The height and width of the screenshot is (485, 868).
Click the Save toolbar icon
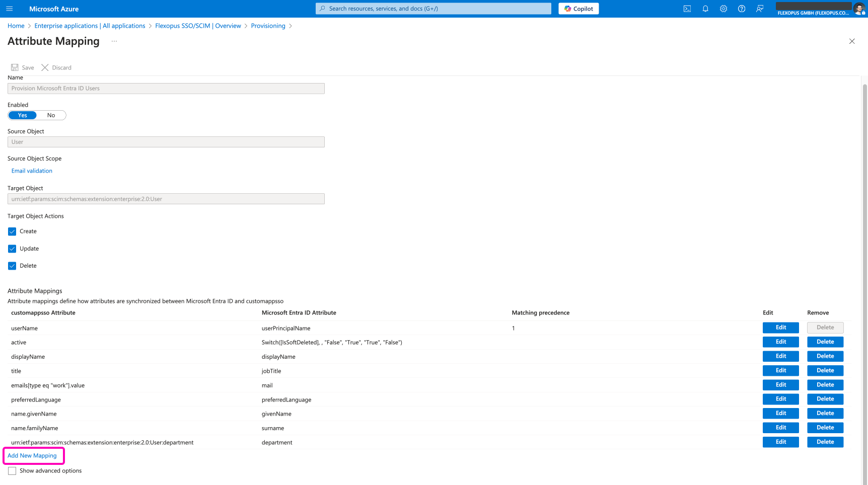point(15,67)
